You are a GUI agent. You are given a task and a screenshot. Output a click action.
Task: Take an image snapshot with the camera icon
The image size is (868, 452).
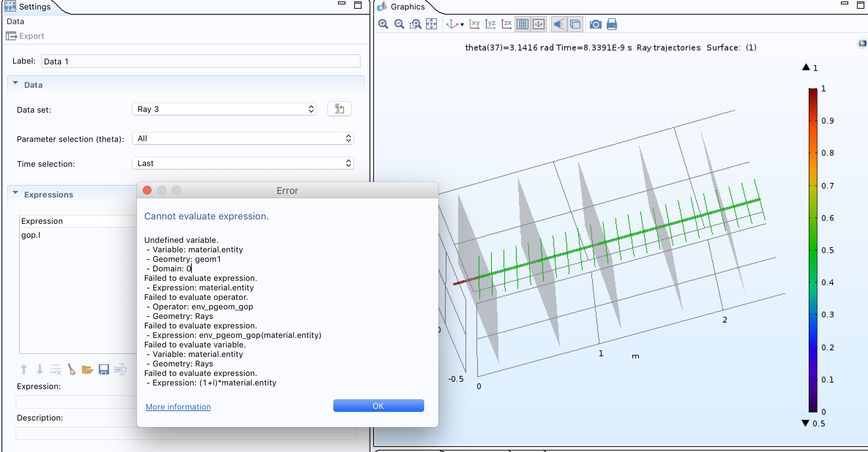[x=595, y=24]
